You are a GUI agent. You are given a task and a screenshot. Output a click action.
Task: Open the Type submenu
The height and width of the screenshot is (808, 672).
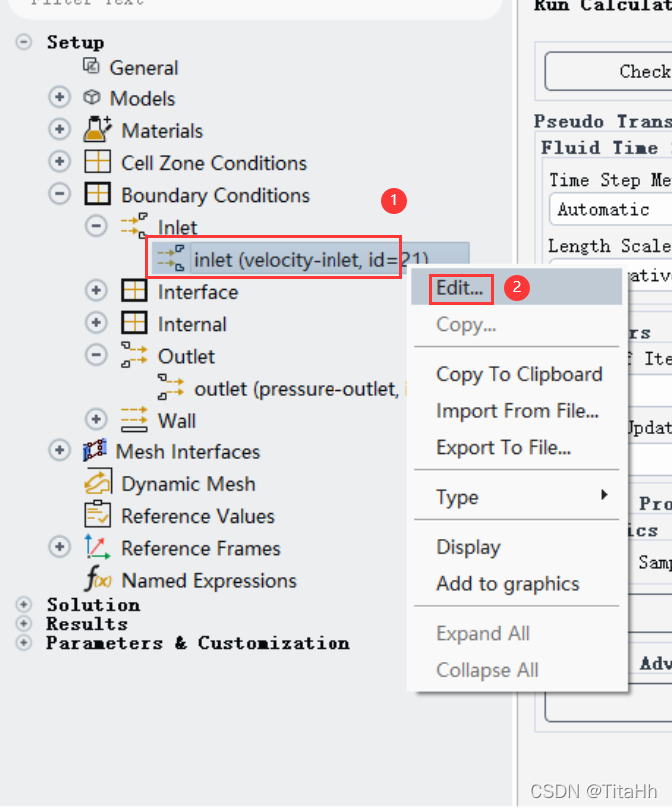tap(520, 497)
